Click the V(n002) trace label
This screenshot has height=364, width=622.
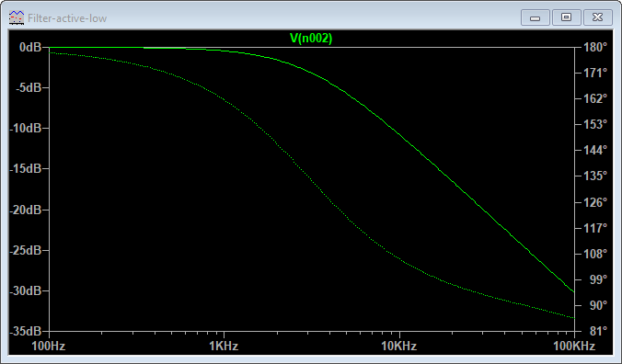tap(311, 38)
